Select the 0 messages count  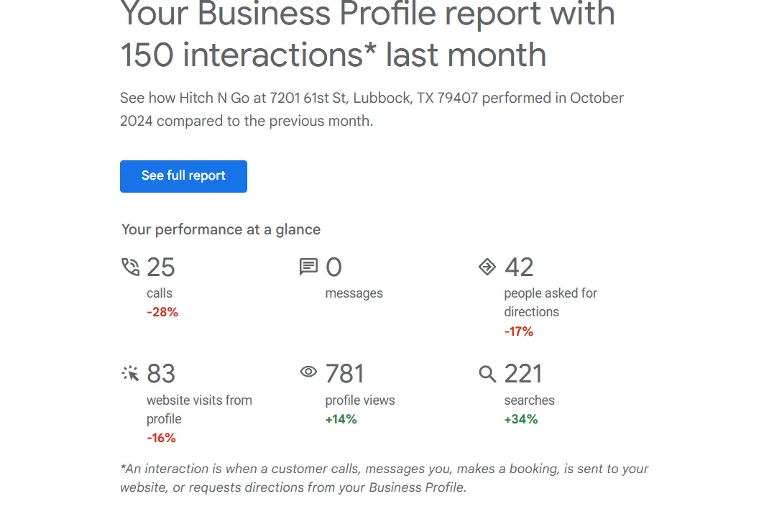[x=333, y=267]
